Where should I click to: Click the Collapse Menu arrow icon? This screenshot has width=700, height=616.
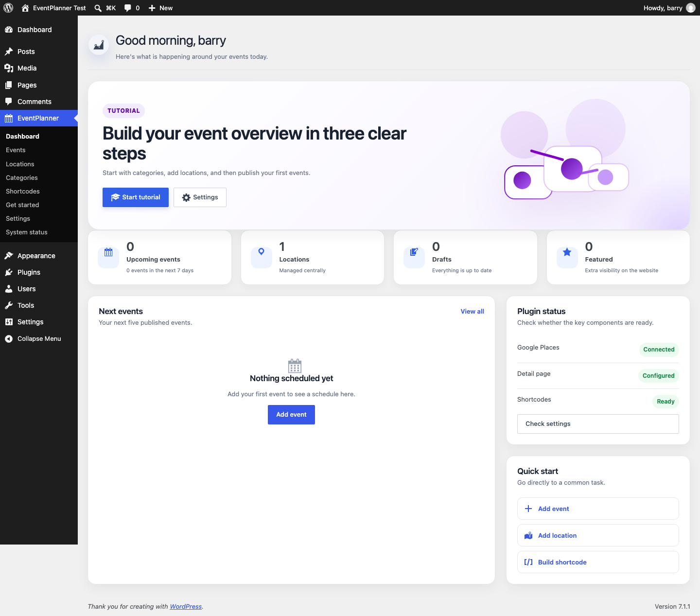click(9, 339)
